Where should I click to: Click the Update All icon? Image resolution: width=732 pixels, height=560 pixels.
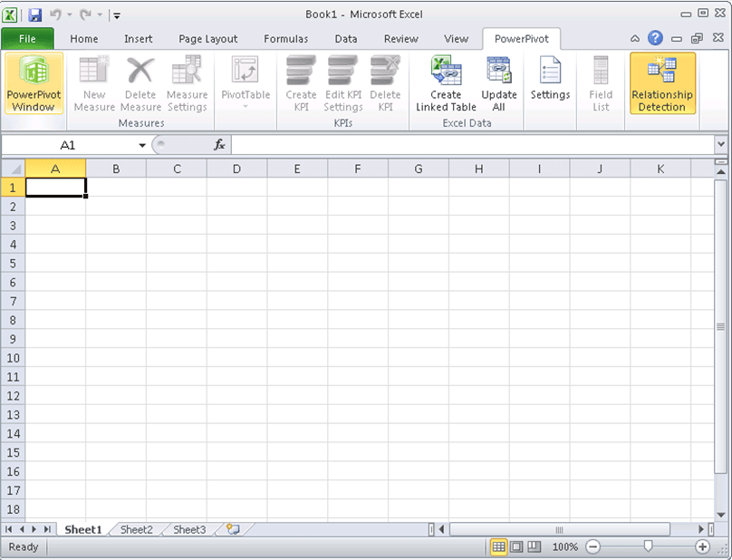(499, 83)
